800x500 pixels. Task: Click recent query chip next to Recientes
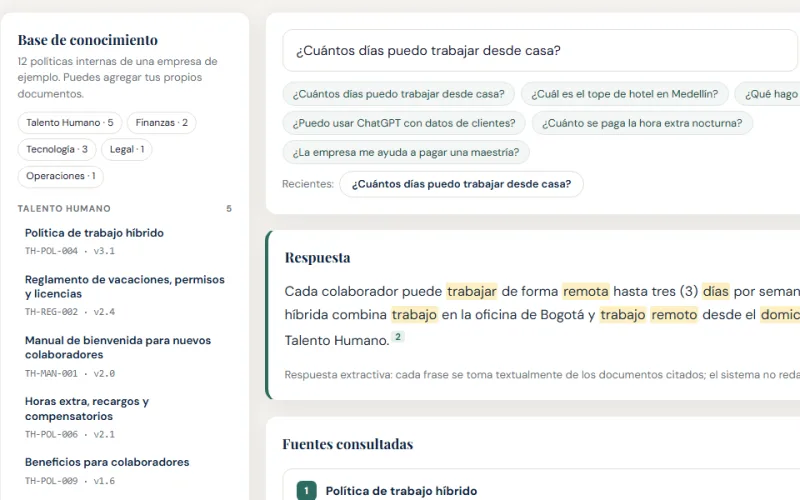[461, 184]
